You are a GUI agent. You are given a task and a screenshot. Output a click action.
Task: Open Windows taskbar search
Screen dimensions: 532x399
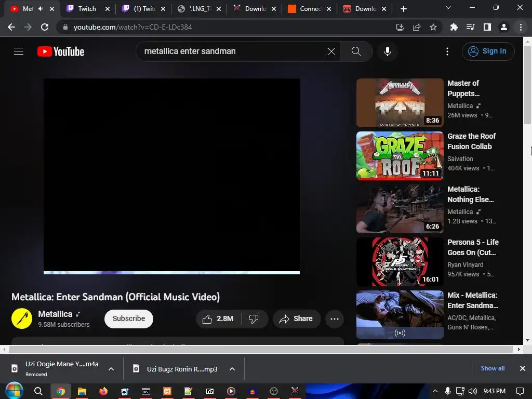click(x=38, y=391)
